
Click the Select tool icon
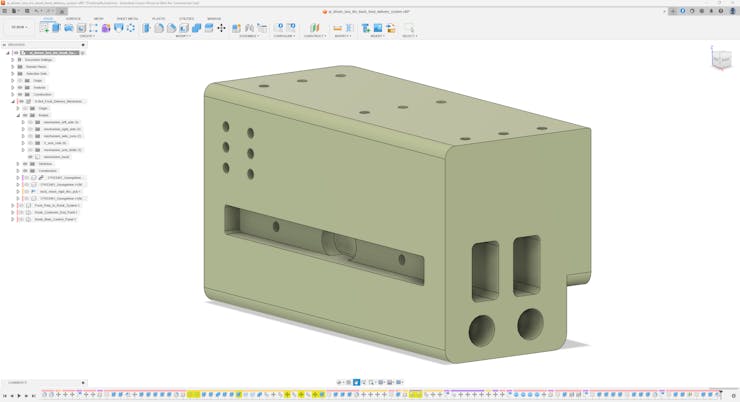click(x=408, y=28)
